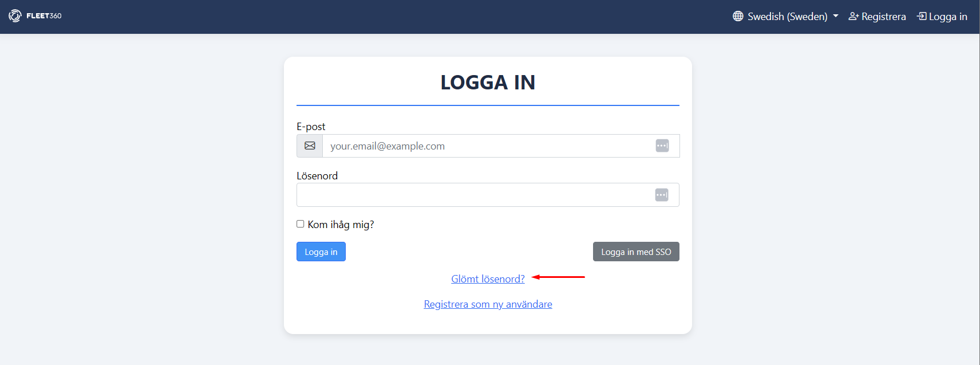The width and height of the screenshot is (980, 365).
Task: Expand the Swedish (Sweden) language dropdown
Action: (785, 16)
